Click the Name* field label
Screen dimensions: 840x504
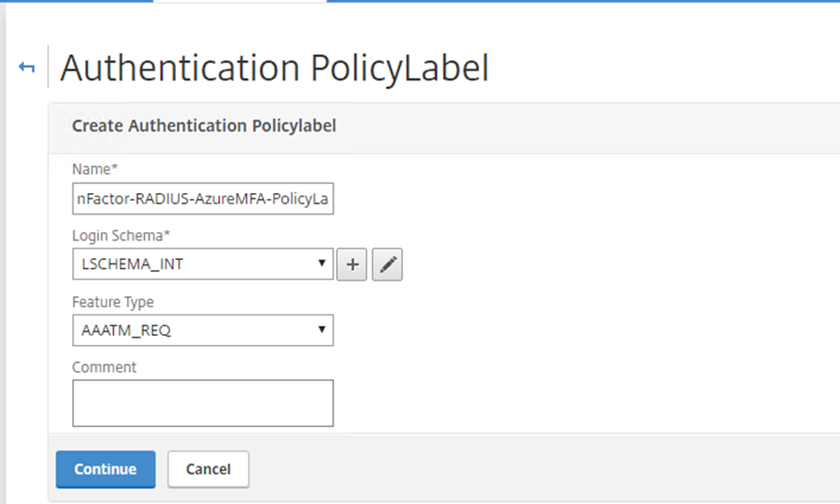(x=95, y=169)
